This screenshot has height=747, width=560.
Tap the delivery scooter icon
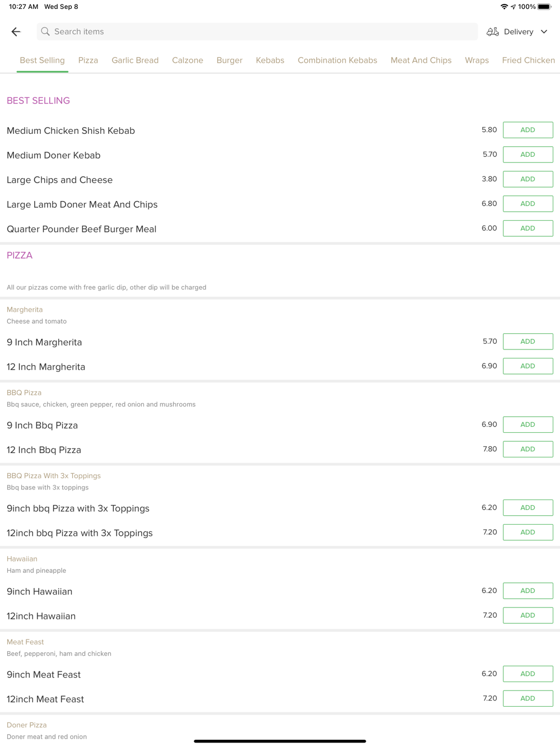click(x=493, y=32)
